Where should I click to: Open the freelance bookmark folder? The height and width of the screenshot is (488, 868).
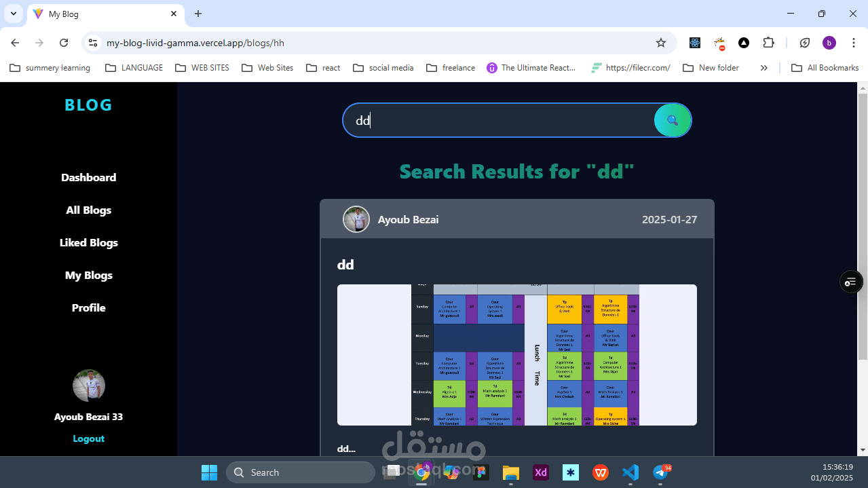(x=451, y=68)
